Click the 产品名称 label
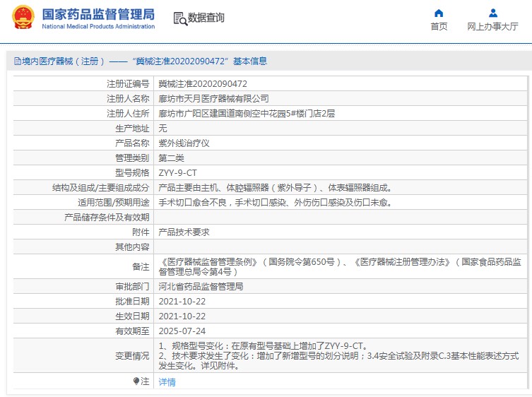Viewport: 532px width, 397px height. click(132, 143)
